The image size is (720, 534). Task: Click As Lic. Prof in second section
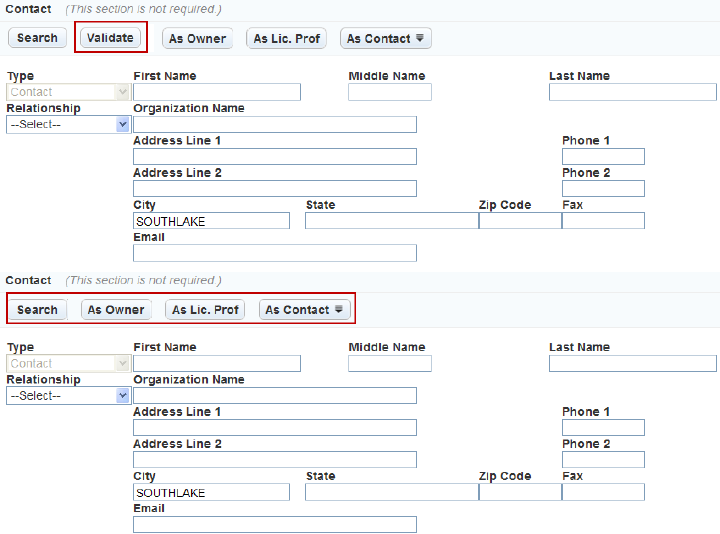tap(205, 310)
